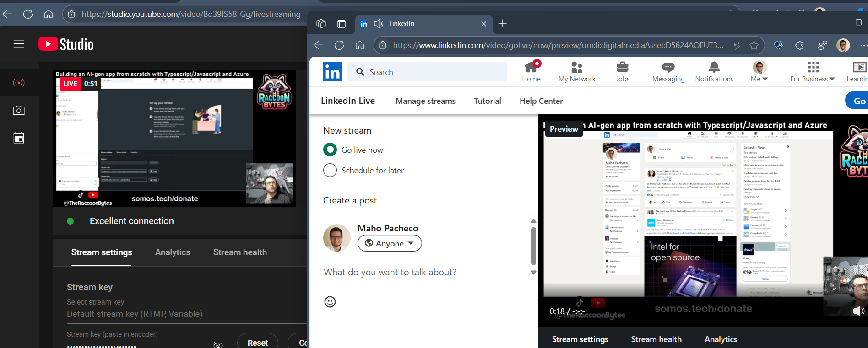Click the LinkedIn window address bar
Image resolution: width=868 pixels, height=348 pixels.
(559, 45)
